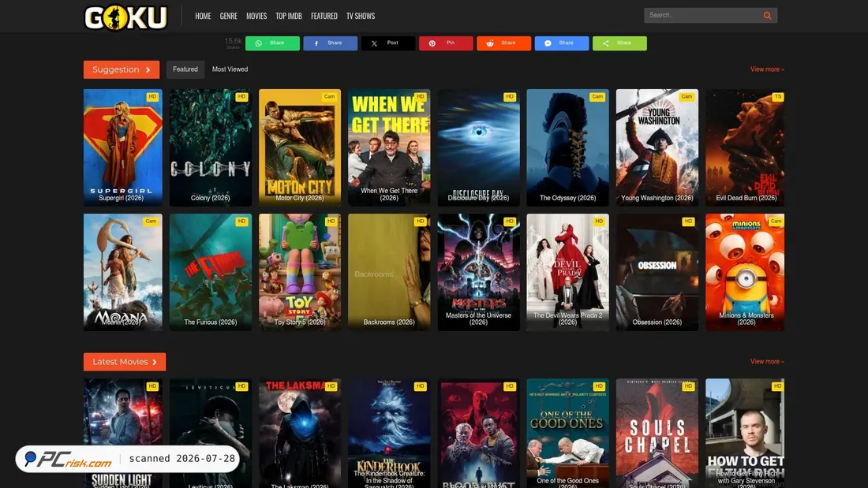Open One of the Good Ones poster
This screenshot has width=868, height=488.
click(x=567, y=434)
